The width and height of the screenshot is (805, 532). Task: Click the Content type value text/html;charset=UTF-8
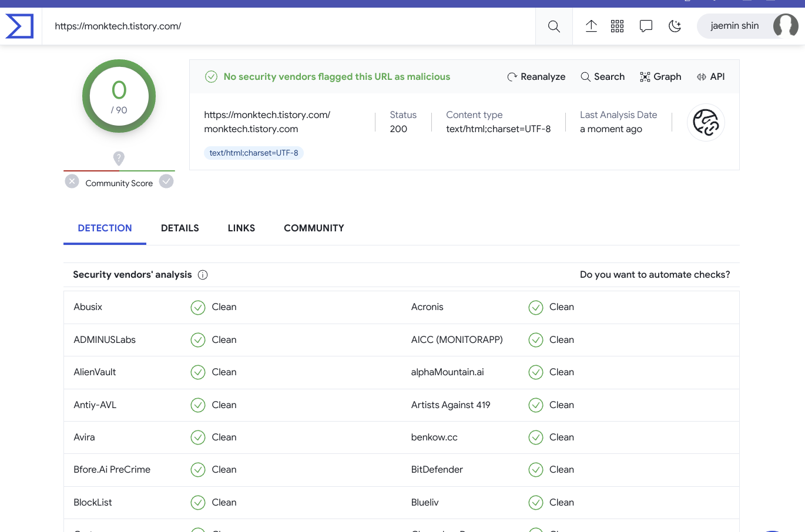pyautogui.click(x=498, y=129)
